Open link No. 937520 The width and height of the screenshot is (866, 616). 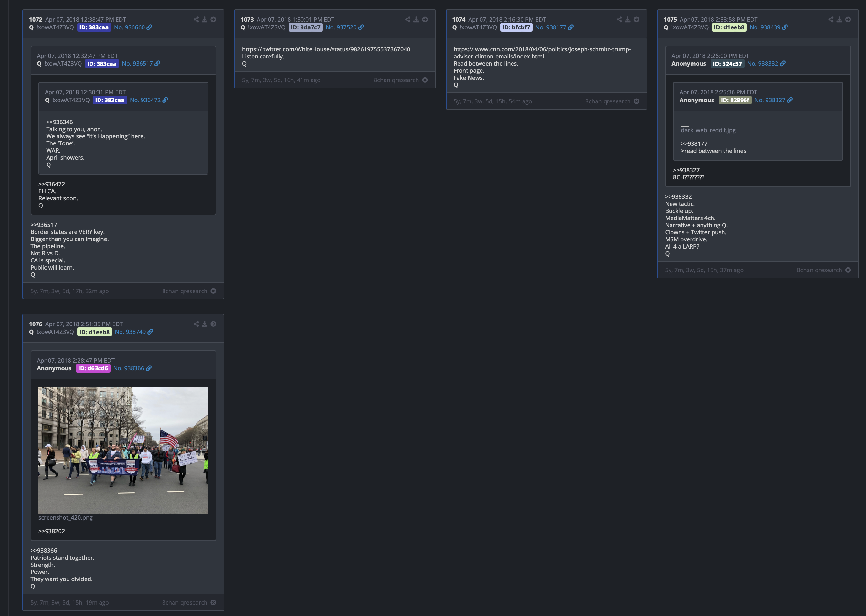click(344, 27)
